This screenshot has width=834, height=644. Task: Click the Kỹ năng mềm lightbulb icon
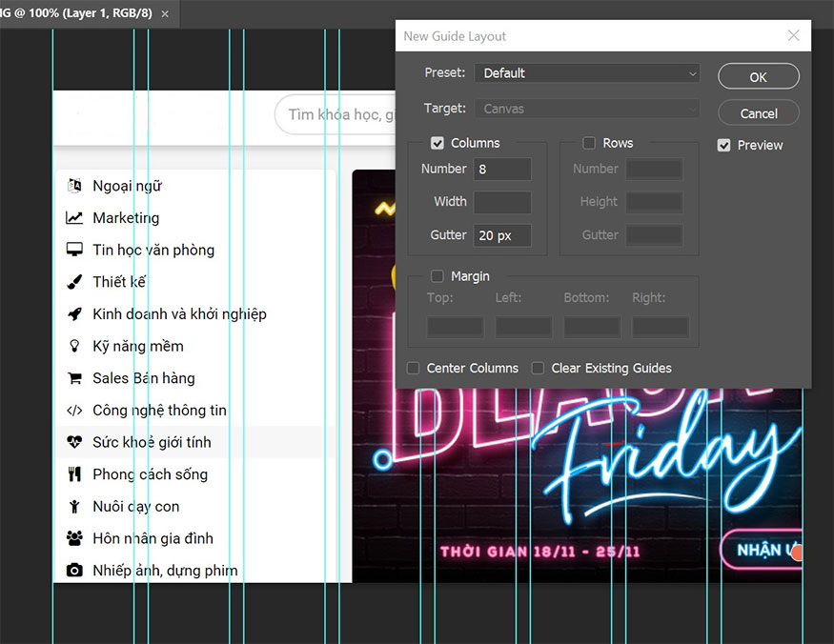click(75, 346)
